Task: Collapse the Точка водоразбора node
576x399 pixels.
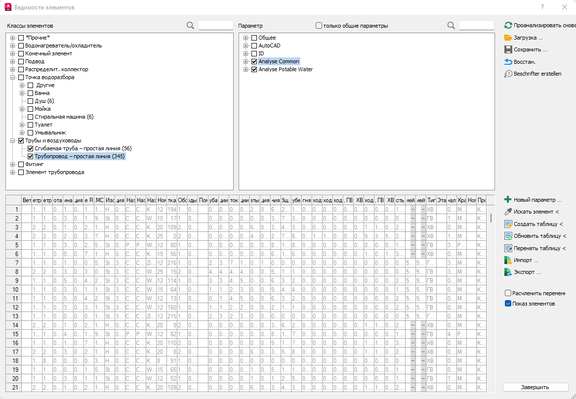Action: [13, 77]
